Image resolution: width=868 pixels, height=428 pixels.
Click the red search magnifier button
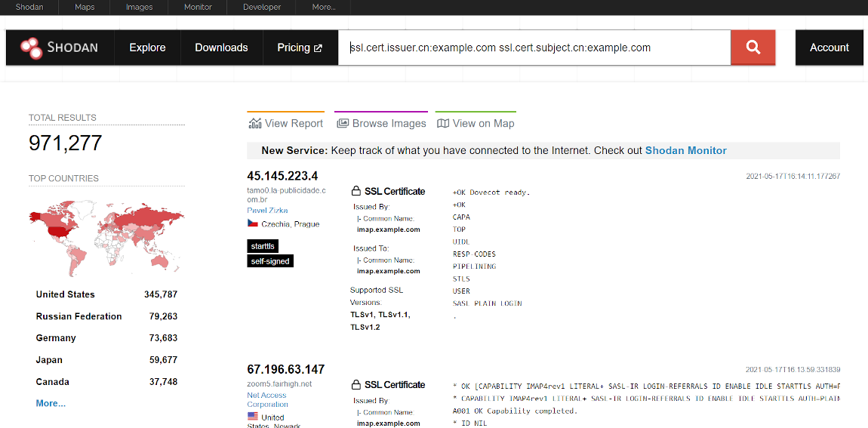pyautogui.click(x=753, y=48)
